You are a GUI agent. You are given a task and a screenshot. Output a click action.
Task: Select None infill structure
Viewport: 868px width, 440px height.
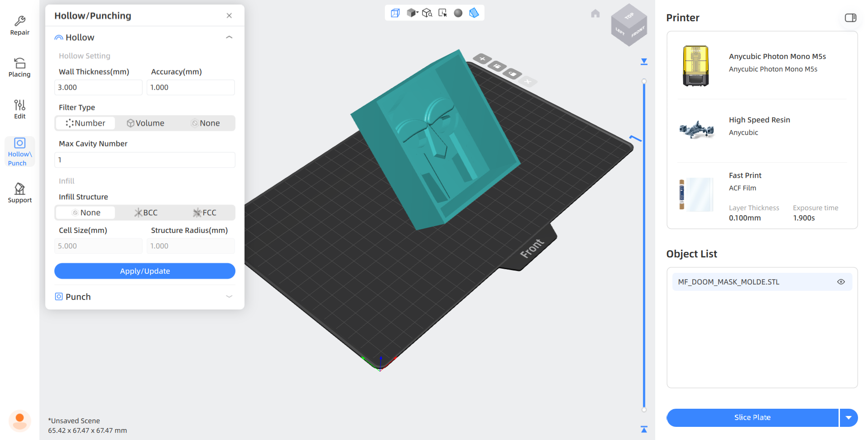coord(85,213)
